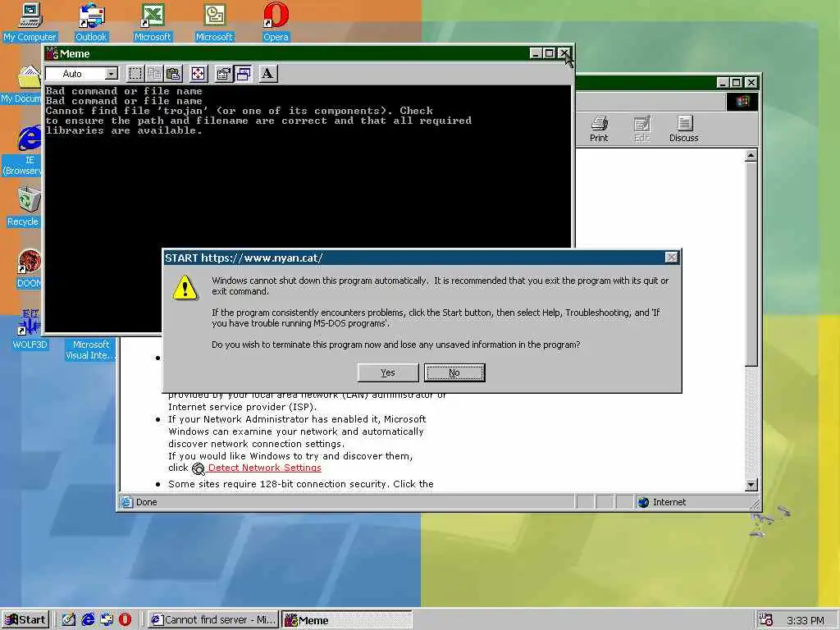Click the Opera quick launch icon

(x=125, y=620)
